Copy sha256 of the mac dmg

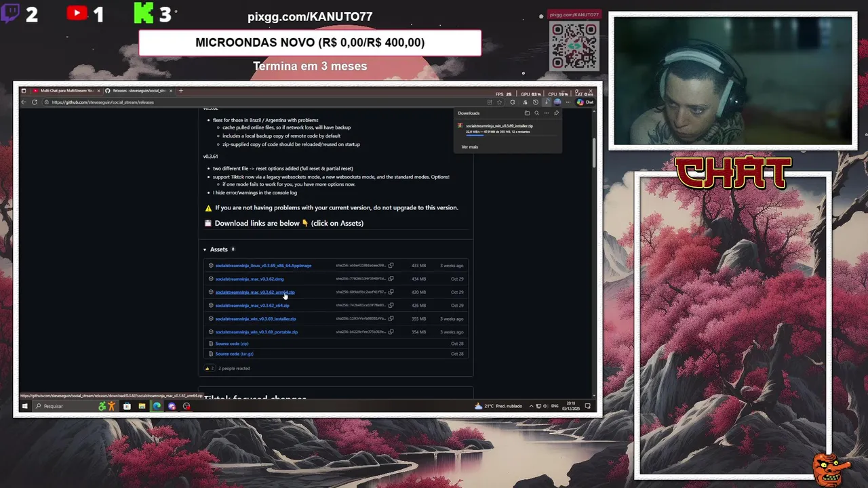pyautogui.click(x=391, y=279)
